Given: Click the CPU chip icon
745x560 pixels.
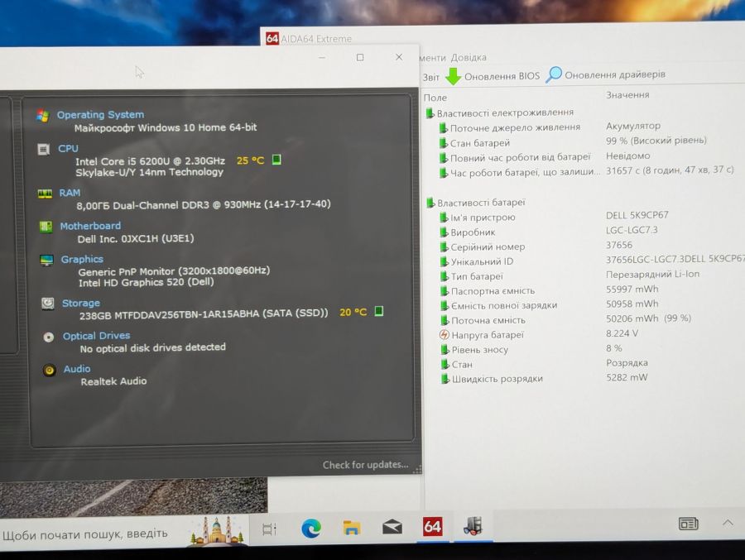Looking at the screenshot, I should coord(44,150).
